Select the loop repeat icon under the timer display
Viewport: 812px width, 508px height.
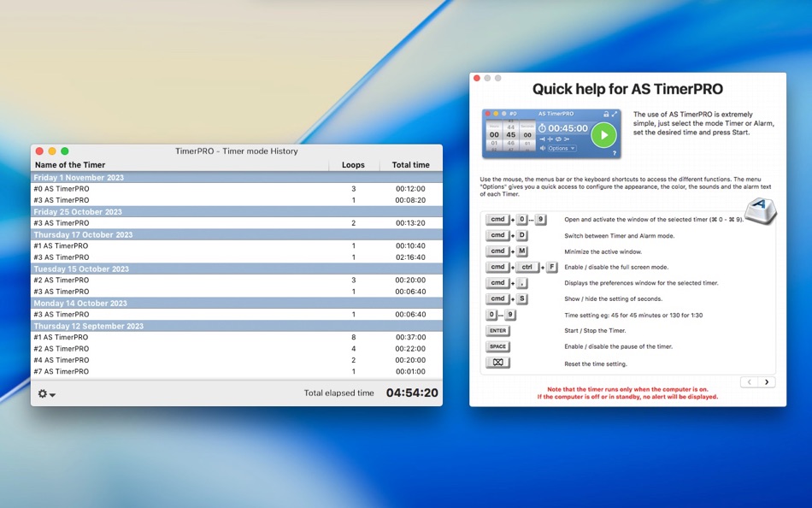[x=558, y=139]
